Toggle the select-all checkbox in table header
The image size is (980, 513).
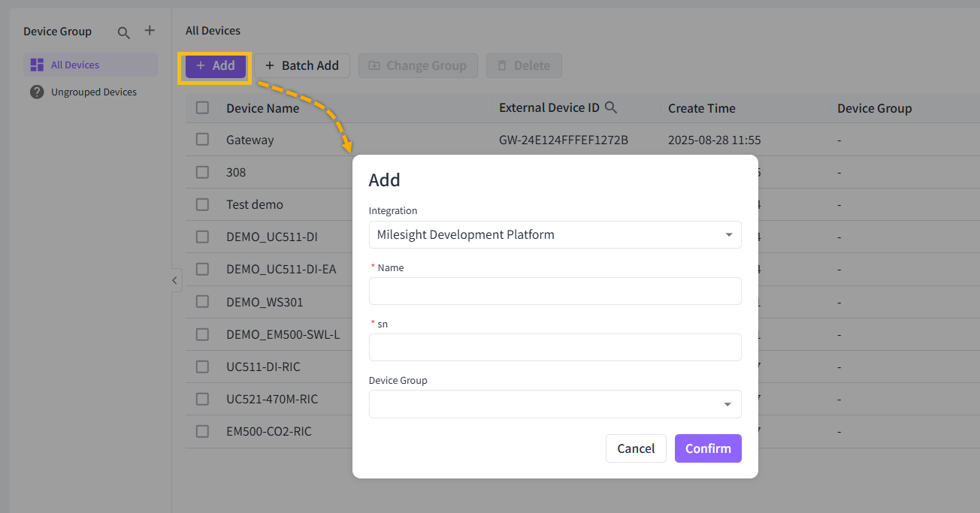(x=202, y=107)
